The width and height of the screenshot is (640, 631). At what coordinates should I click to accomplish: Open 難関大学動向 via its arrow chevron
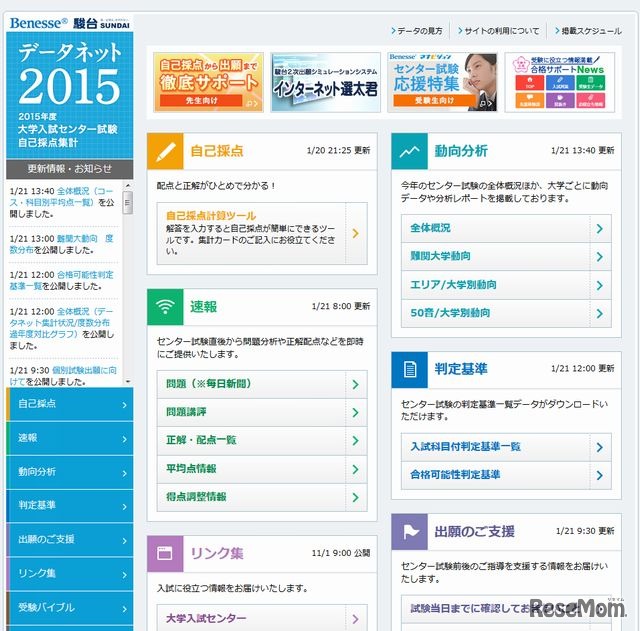(600, 257)
